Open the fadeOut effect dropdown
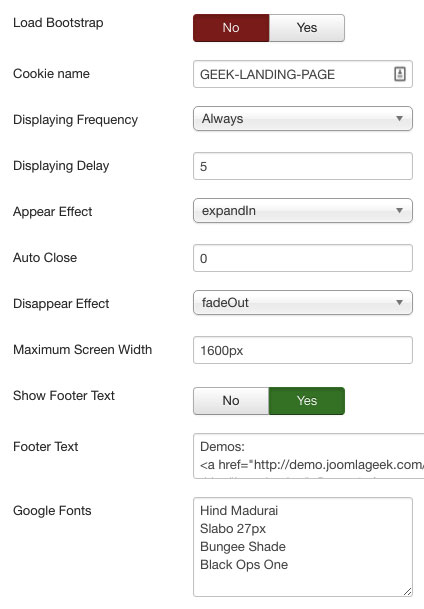Screen dimensions: 424x609 tap(303, 303)
